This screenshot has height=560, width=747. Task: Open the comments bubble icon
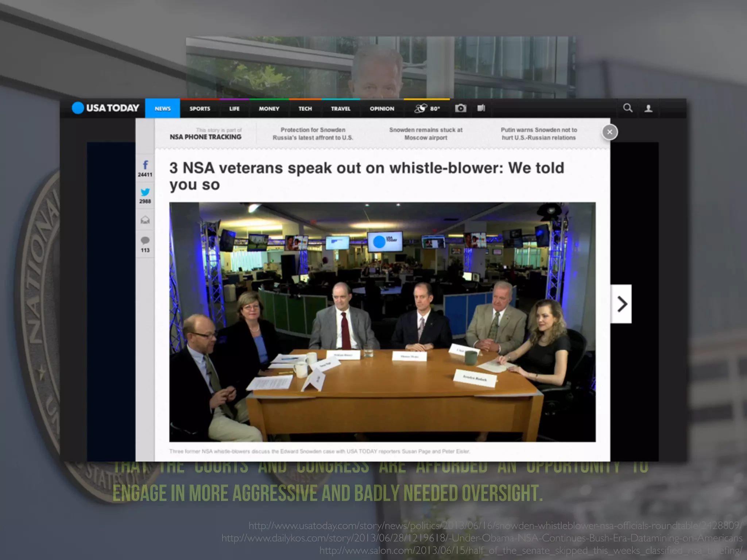[x=145, y=241]
